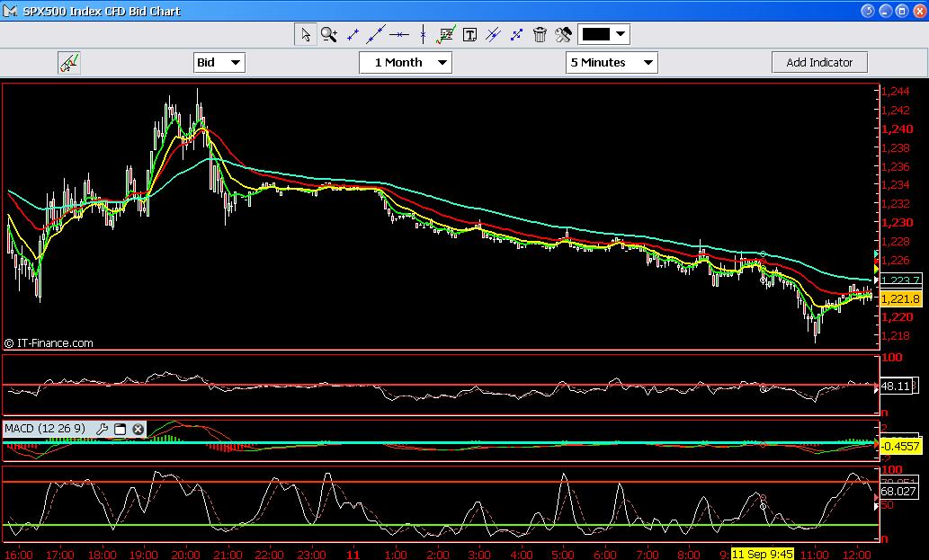This screenshot has height=560, width=929.
Task: Choose the line segment drawing tool
Action: 353,34
